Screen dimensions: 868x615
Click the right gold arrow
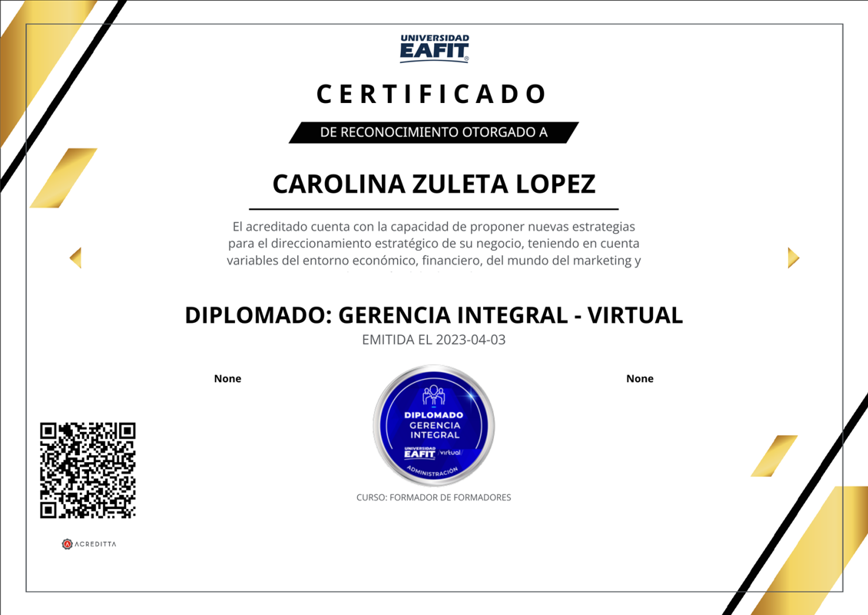[x=793, y=258]
